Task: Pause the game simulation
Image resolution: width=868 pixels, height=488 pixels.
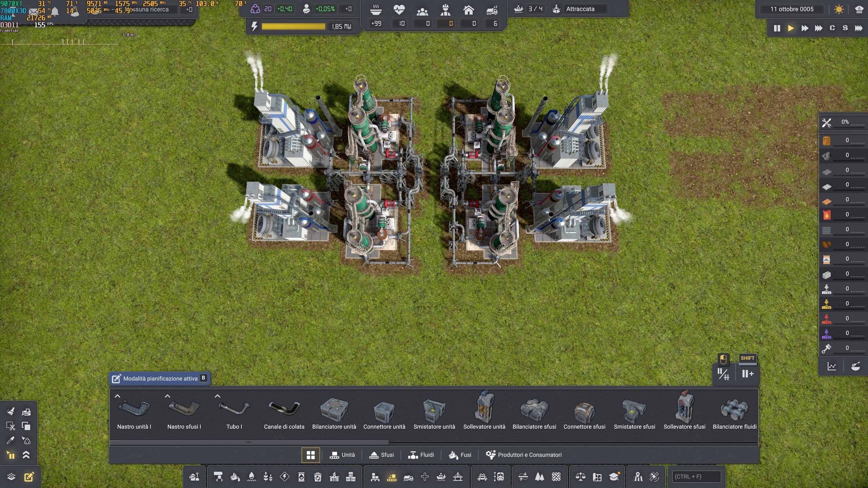Action: click(777, 28)
